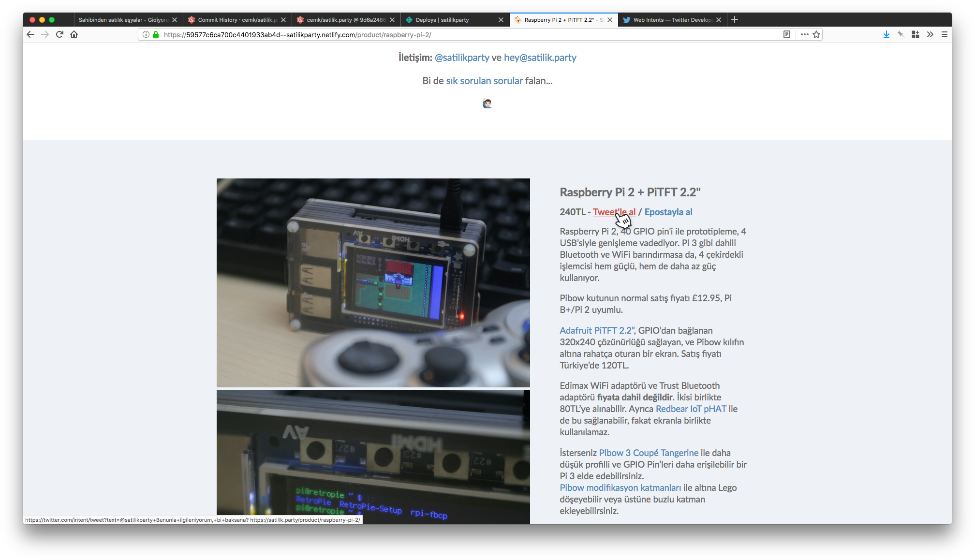Open the Redbear IoT pHAT link
Image resolution: width=975 pixels, height=560 pixels.
click(691, 409)
